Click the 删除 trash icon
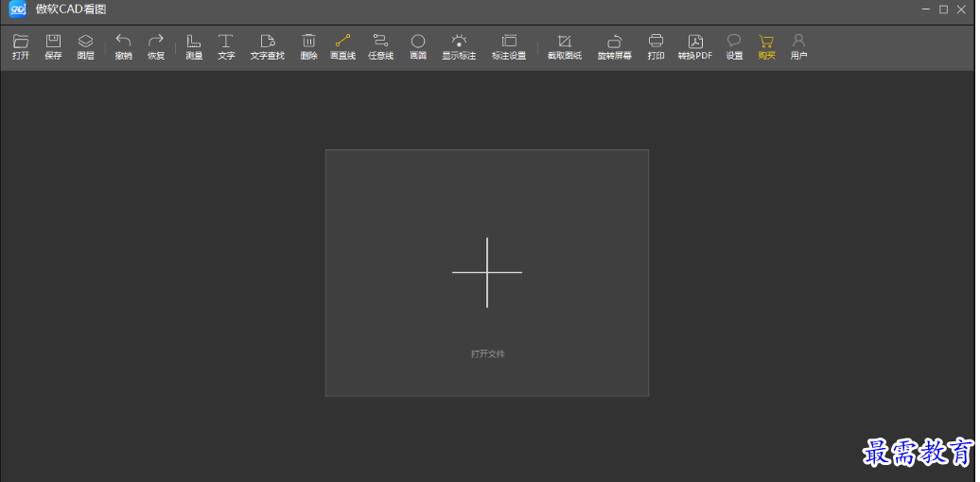Screen dimensions: 980x482 click(308, 47)
